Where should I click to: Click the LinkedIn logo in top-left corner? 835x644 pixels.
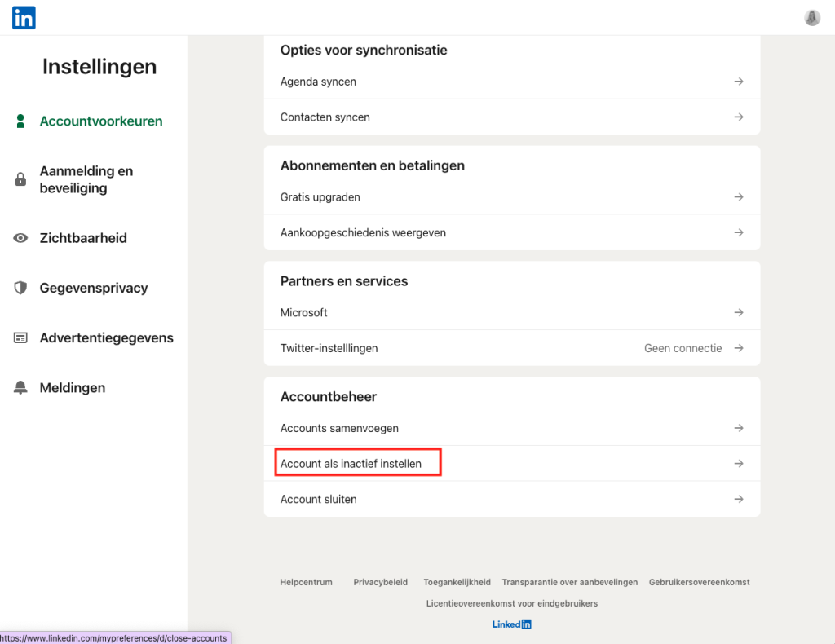click(x=24, y=17)
